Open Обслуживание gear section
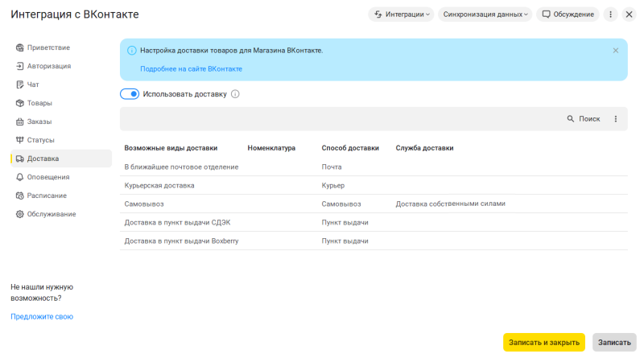 [x=51, y=214]
